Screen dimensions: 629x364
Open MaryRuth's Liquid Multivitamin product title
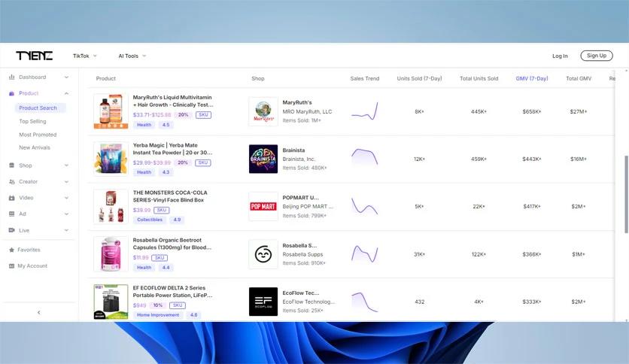173,101
